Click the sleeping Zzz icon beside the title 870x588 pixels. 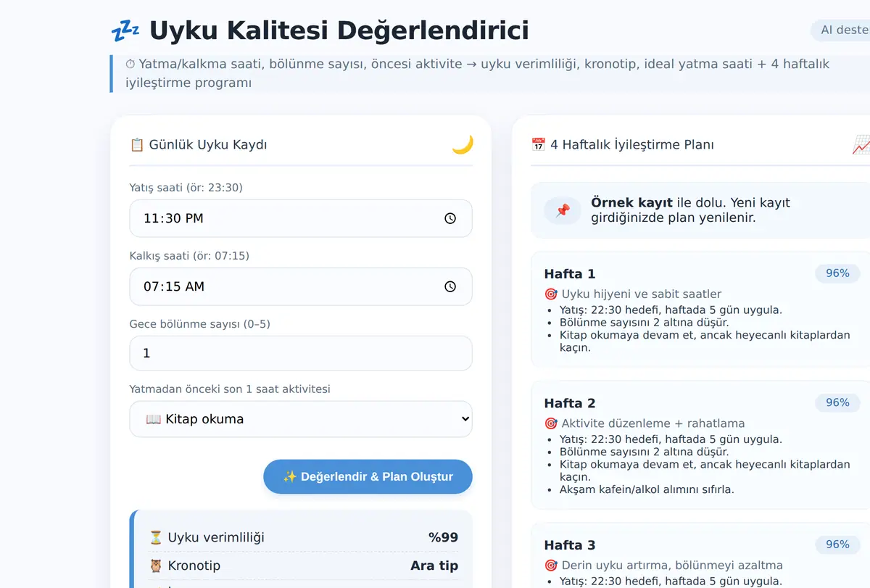pyautogui.click(x=125, y=31)
